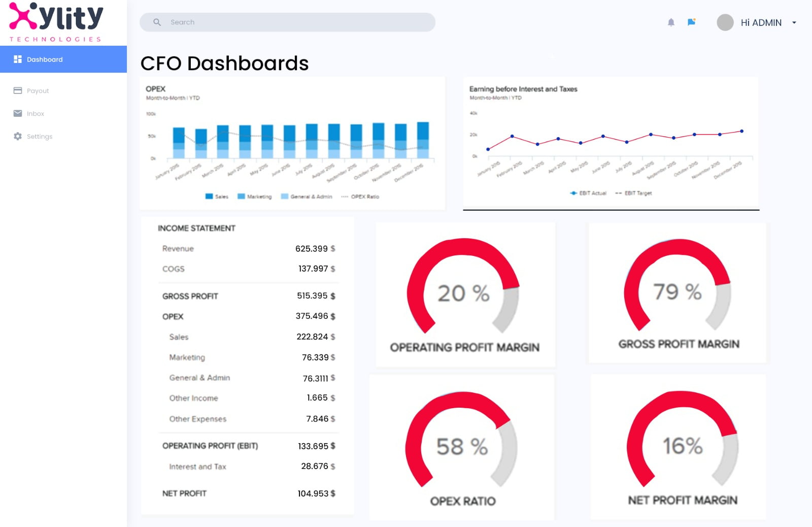
Task: Expand the Hi ADMIN dropdown arrow
Action: (x=794, y=22)
